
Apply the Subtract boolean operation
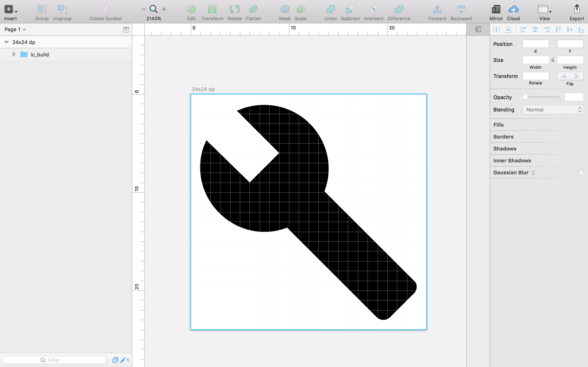point(350,12)
